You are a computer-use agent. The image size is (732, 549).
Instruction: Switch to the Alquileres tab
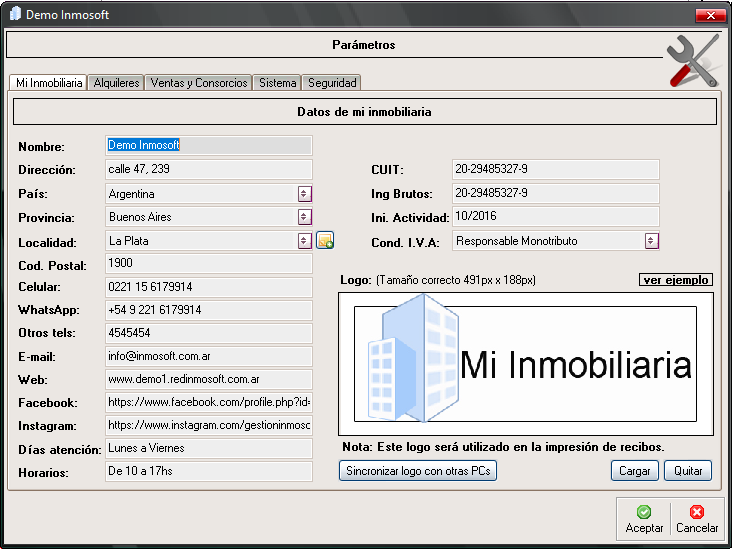click(x=116, y=83)
